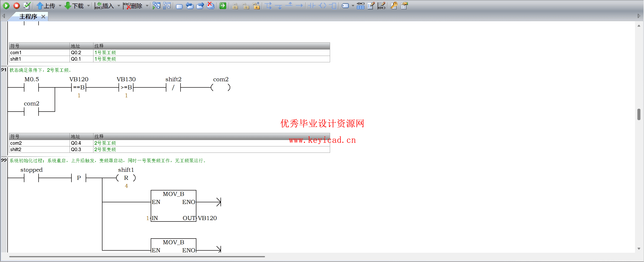Click the VB120 output operand of MOV_B
644x262 pixels.
pyautogui.click(x=207, y=218)
